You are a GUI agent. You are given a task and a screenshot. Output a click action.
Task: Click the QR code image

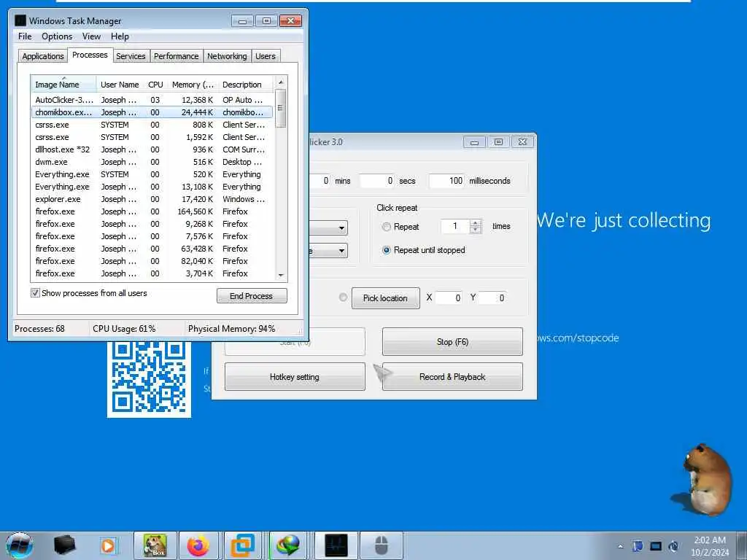pos(149,378)
